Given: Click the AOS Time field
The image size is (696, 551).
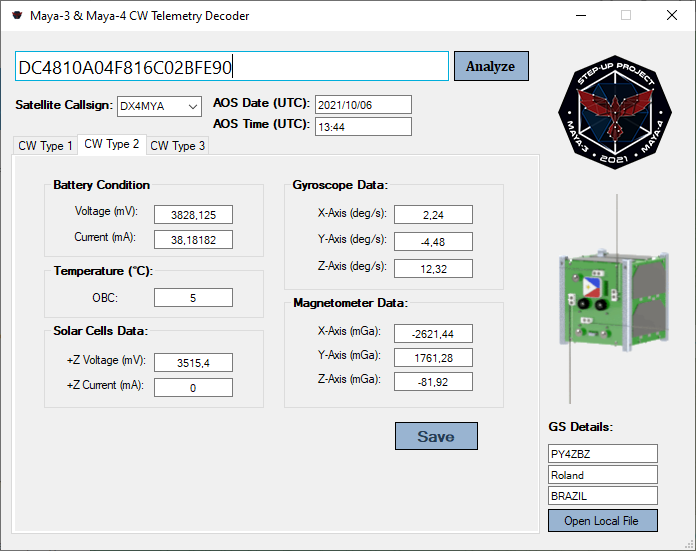Looking at the screenshot, I should [363, 127].
